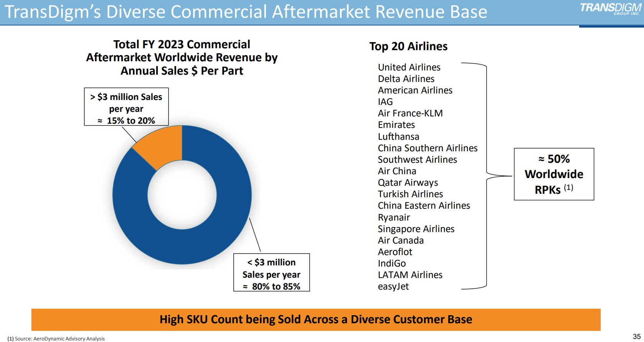
Task: Select 'Delta Airlines' in the list
Action: (x=406, y=79)
